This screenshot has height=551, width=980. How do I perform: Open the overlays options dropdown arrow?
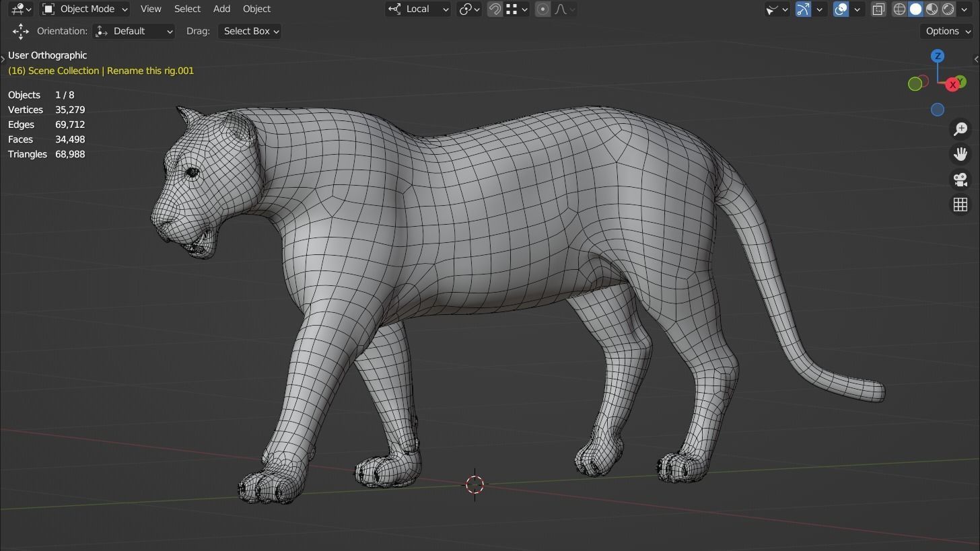tap(857, 9)
